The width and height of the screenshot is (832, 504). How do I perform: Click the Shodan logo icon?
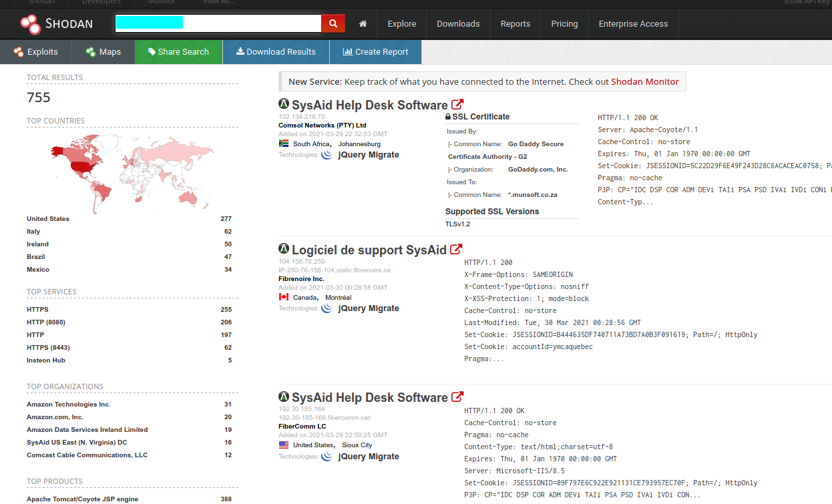(30, 24)
